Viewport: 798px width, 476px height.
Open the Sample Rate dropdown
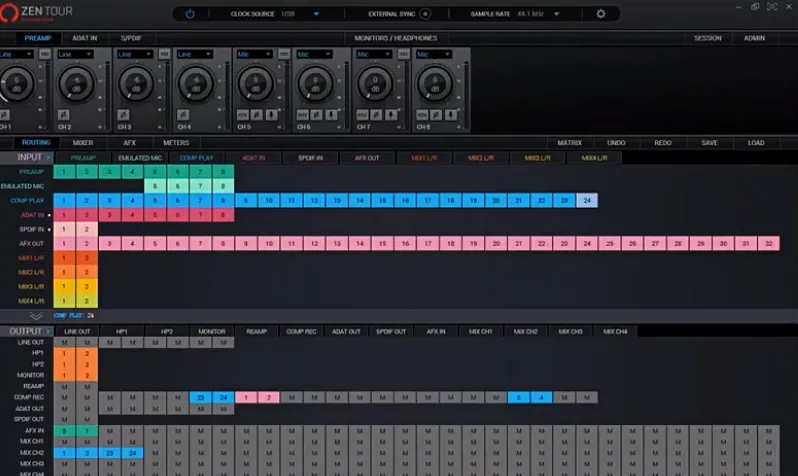tap(556, 14)
